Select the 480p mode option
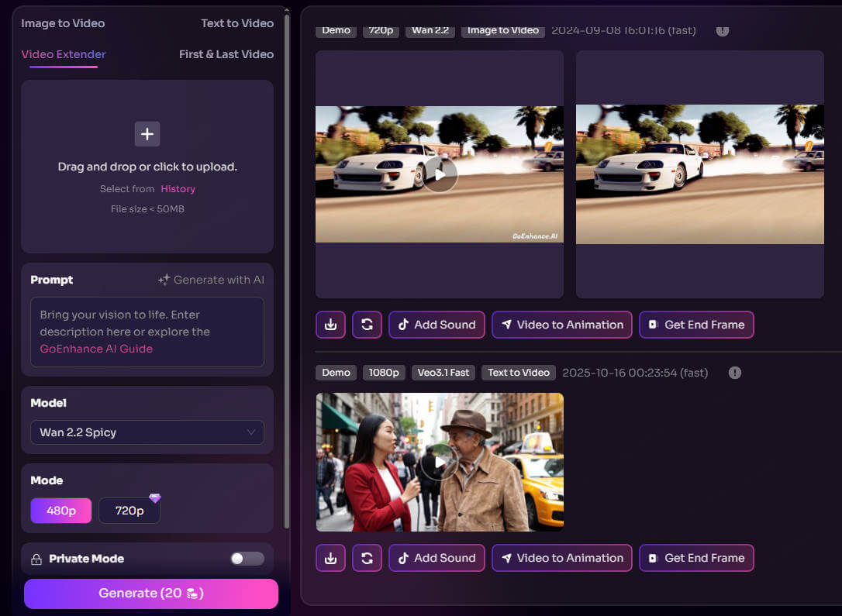Viewport: 842px width, 616px height. click(61, 511)
